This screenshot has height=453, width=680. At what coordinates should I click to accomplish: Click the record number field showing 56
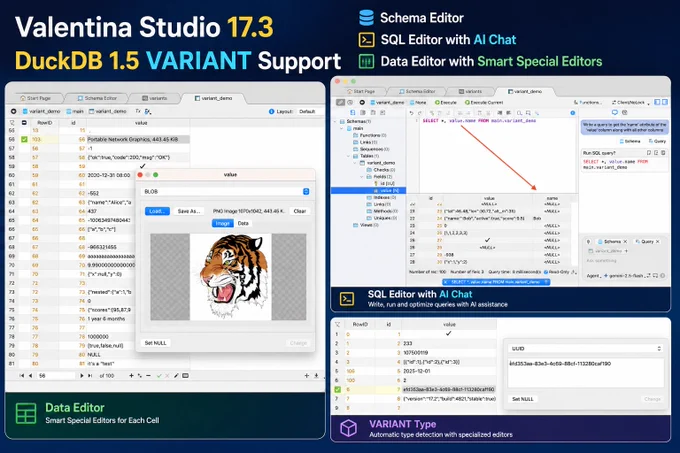(x=56, y=376)
